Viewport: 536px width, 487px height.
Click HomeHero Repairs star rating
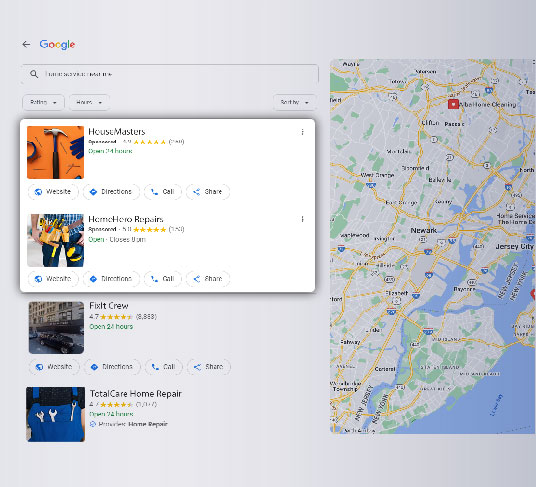(x=150, y=229)
